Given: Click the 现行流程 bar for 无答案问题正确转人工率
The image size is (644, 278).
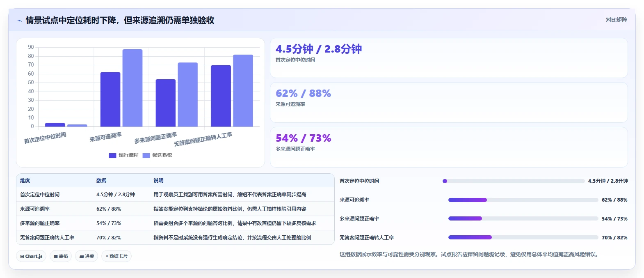Looking at the screenshot, I should click(x=221, y=96).
